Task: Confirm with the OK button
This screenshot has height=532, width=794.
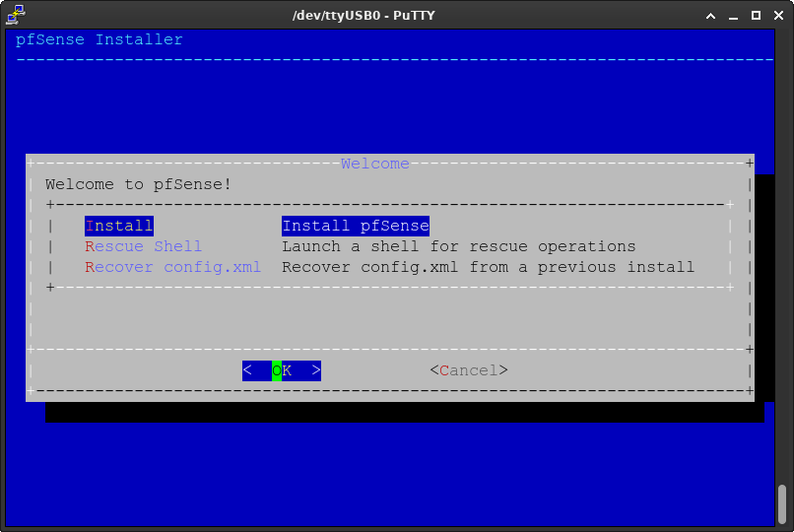Action: [282, 370]
